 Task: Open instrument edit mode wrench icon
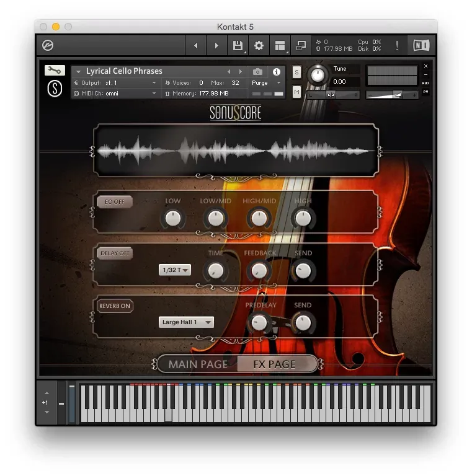pyautogui.click(x=55, y=71)
